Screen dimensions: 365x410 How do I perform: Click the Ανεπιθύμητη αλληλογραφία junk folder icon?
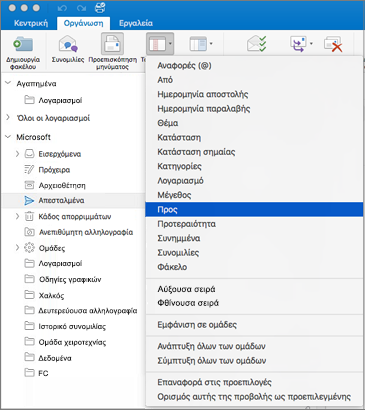pyautogui.click(x=29, y=232)
